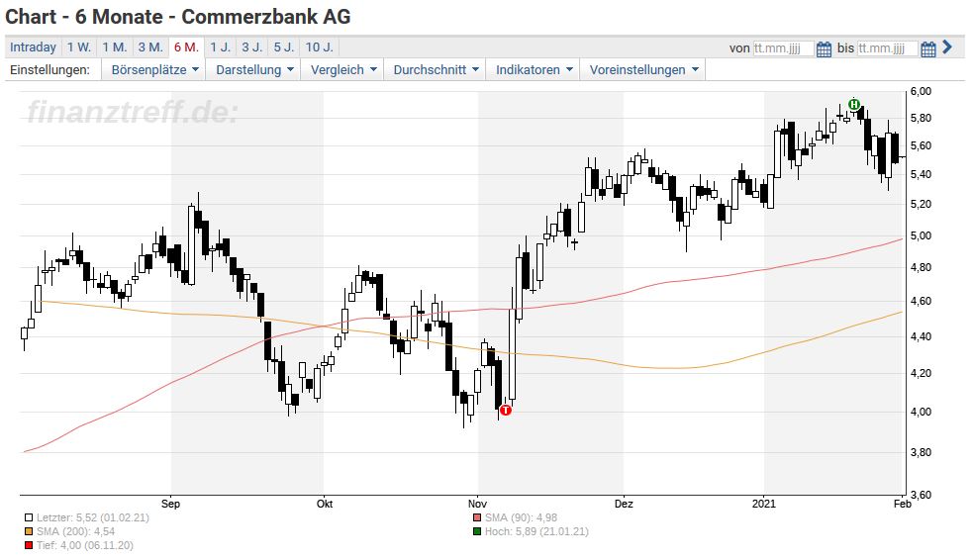Viewport: 973px width, 560px height.
Task: Select the 10 J. time range tab
Action: pos(320,47)
